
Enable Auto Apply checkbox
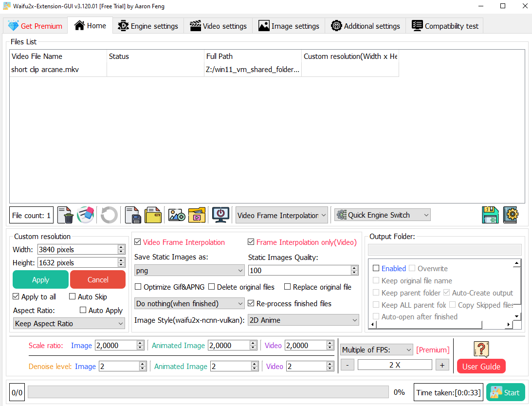point(83,310)
